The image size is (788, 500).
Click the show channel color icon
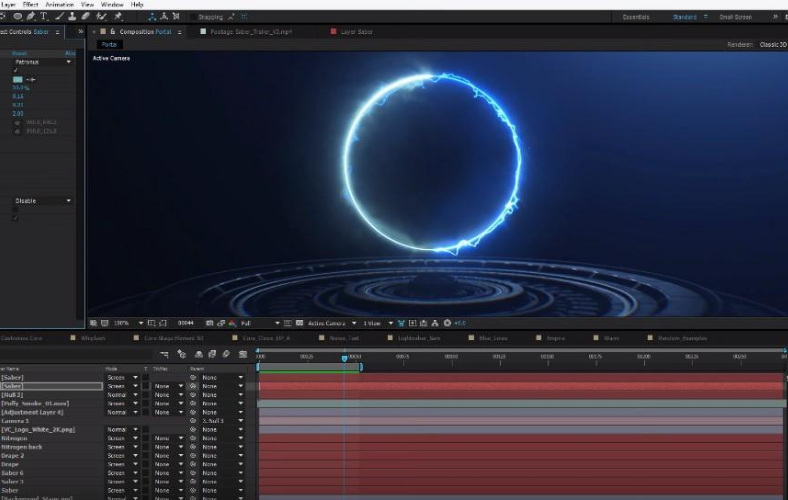point(232,323)
